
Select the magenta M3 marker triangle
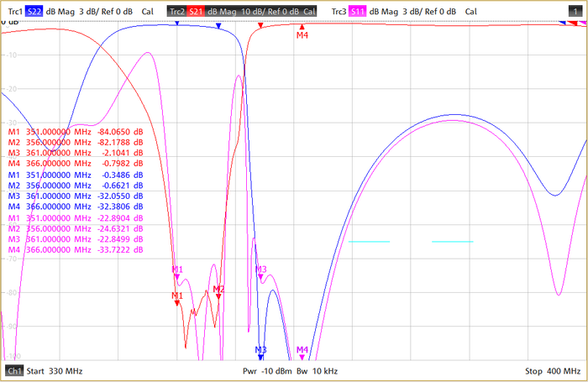click(x=260, y=279)
